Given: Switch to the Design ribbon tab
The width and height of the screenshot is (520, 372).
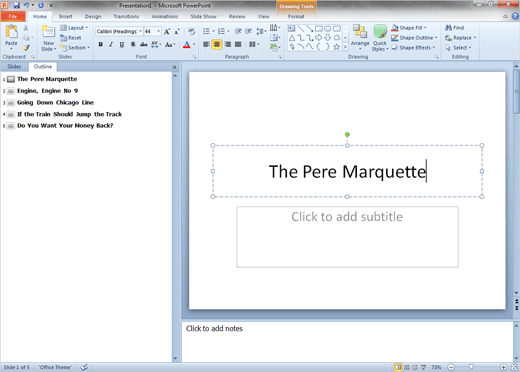Looking at the screenshot, I should 93,16.
